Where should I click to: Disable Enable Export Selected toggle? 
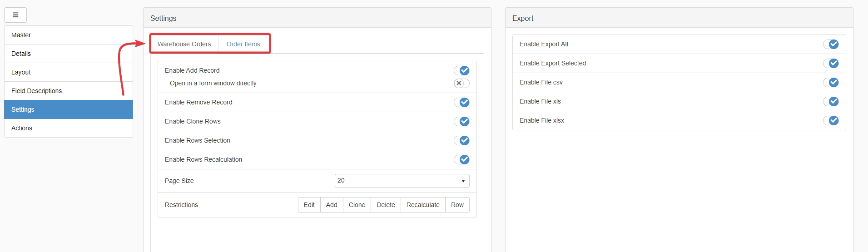[831, 63]
